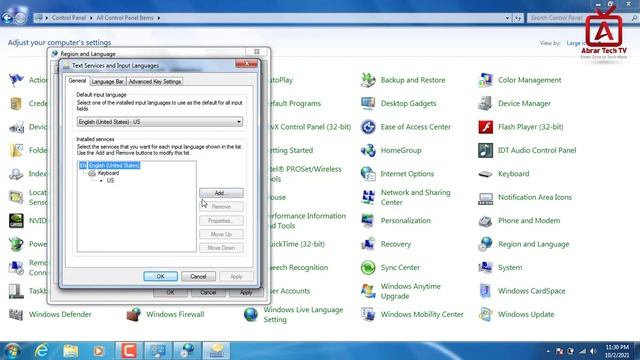Click the explorer Back navigation button
Viewport: 640px width, 360px height.
tap(7, 18)
